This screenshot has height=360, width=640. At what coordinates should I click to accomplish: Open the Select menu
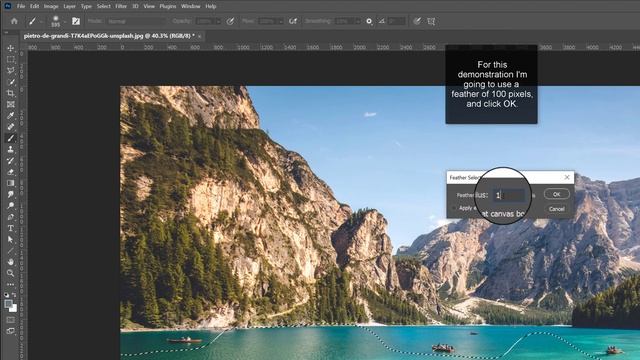point(104,6)
